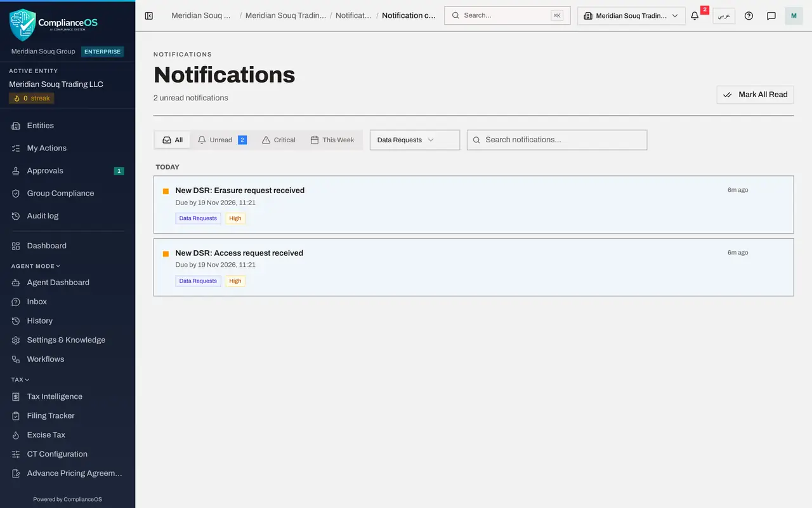
Task: Click the Dashboard grid icon
Action: (16, 246)
